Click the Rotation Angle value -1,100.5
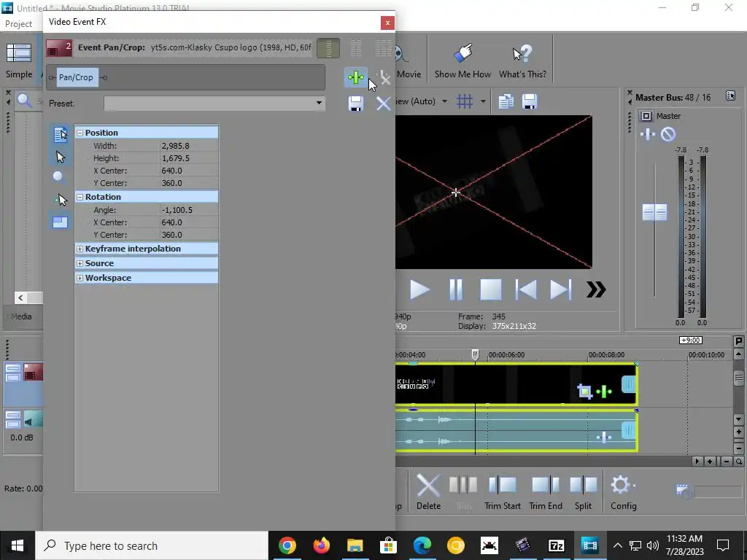 pyautogui.click(x=189, y=210)
